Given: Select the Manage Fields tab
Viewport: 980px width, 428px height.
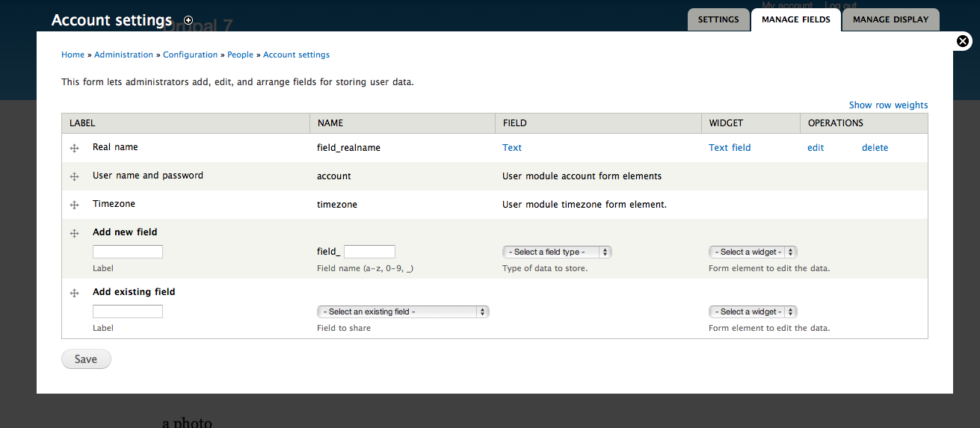Looking at the screenshot, I should click(795, 19).
